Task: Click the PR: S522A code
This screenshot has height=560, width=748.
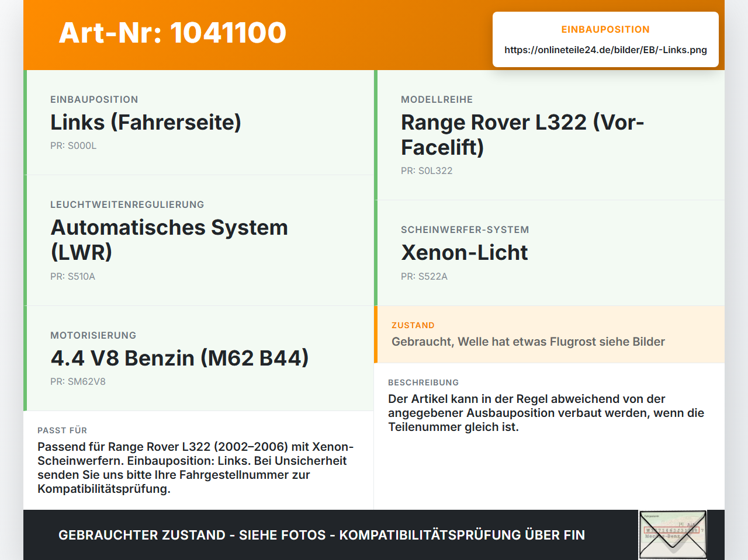Action: [424, 277]
